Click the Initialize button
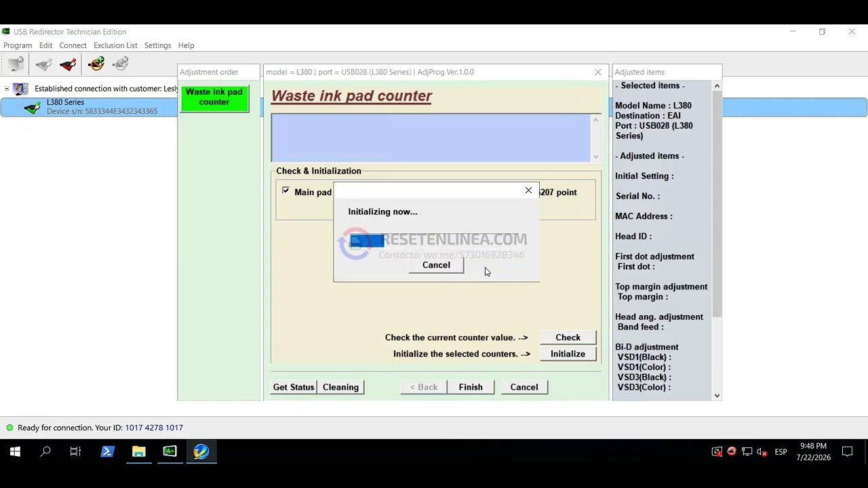 (x=568, y=354)
